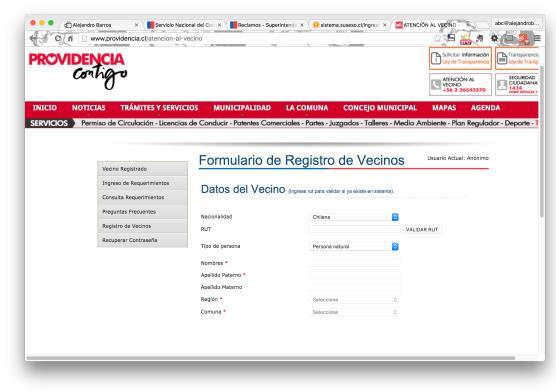Click the Nombres input field
This screenshot has width=556, height=391.
pos(355,263)
